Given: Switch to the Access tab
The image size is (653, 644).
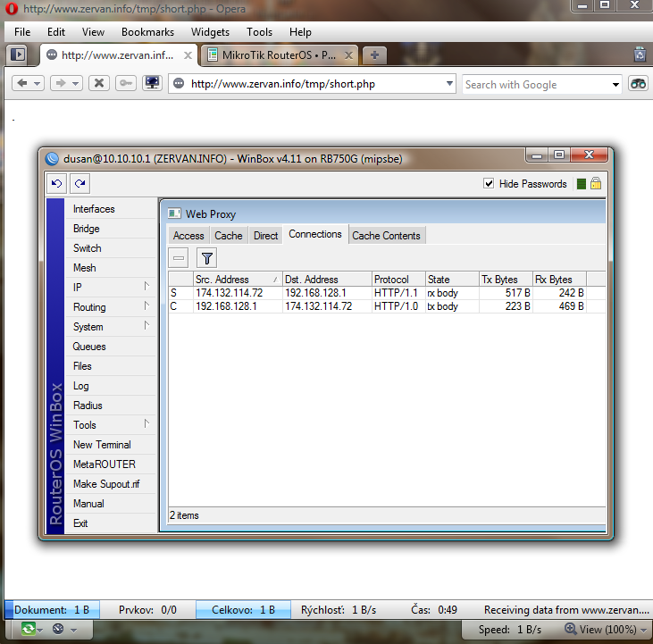Looking at the screenshot, I should (x=188, y=235).
